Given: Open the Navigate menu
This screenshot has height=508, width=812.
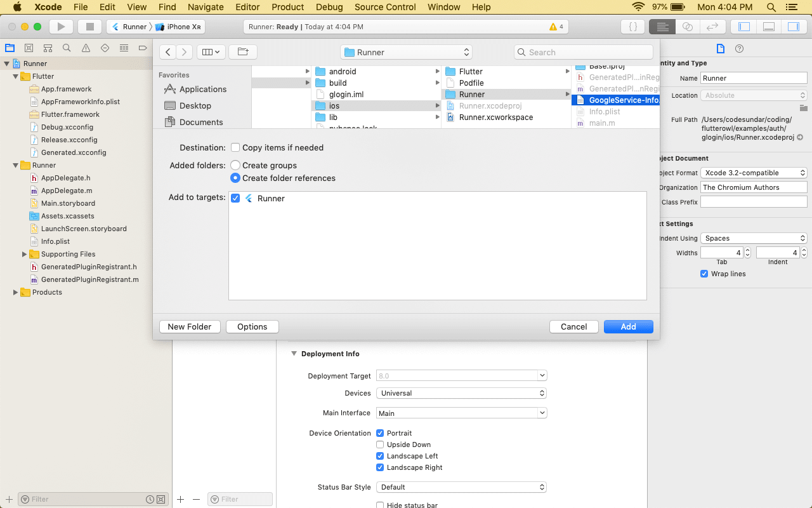Looking at the screenshot, I should pos(206,7).
